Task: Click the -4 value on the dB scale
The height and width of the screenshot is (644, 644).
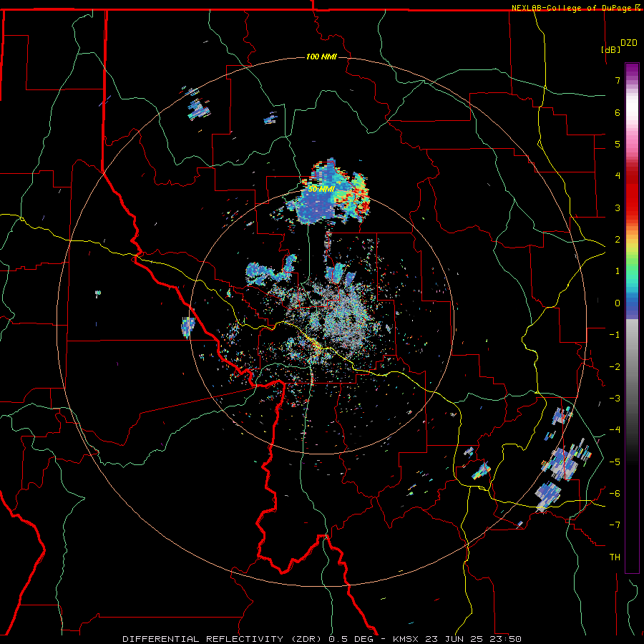Action: (x=615, y=430)
